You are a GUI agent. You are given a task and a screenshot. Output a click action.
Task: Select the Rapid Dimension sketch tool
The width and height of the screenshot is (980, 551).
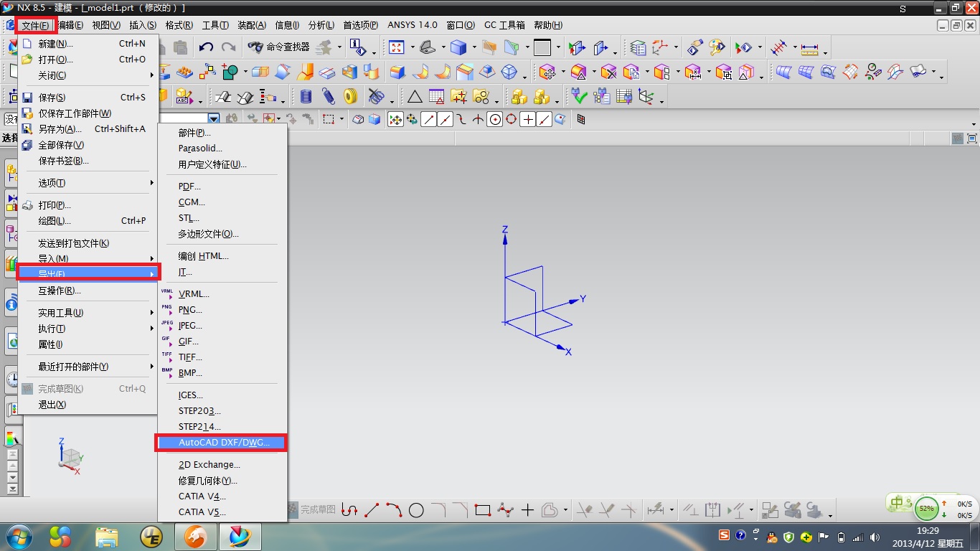[x=655, y=510]
